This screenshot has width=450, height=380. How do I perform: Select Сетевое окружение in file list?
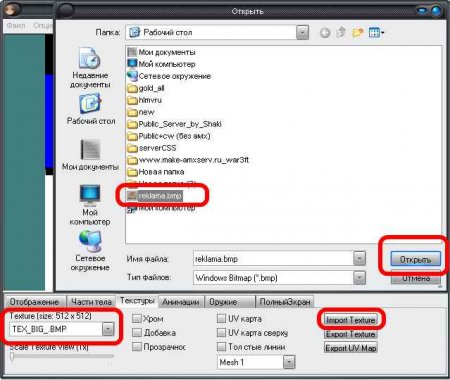169,76
